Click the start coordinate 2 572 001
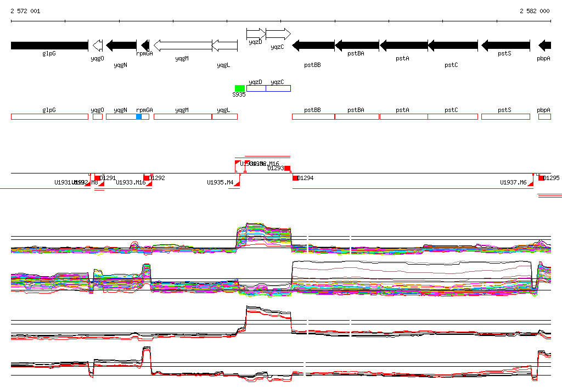This screenshot has height=392, width=562. [25, 11]
